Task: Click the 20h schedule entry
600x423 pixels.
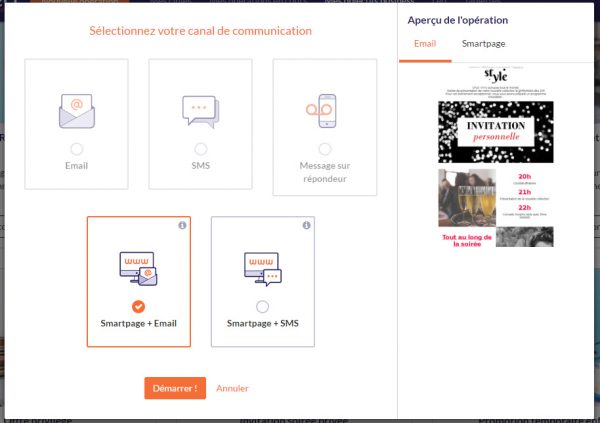Action: (525, 179)
